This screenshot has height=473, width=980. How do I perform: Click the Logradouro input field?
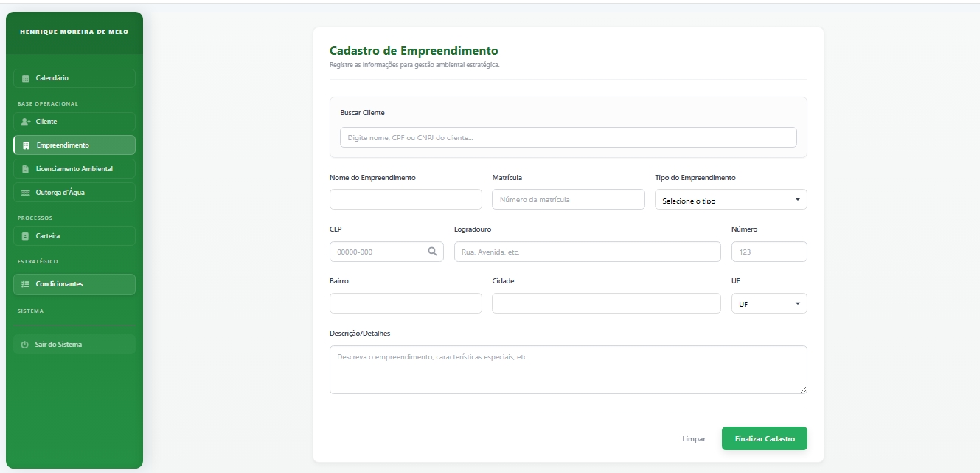tap(588, 252)
